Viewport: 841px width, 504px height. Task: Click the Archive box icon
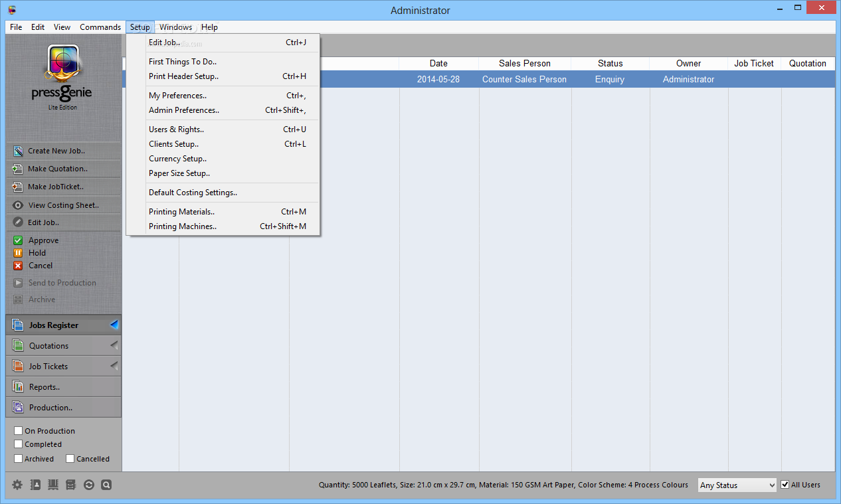(18, 299)
